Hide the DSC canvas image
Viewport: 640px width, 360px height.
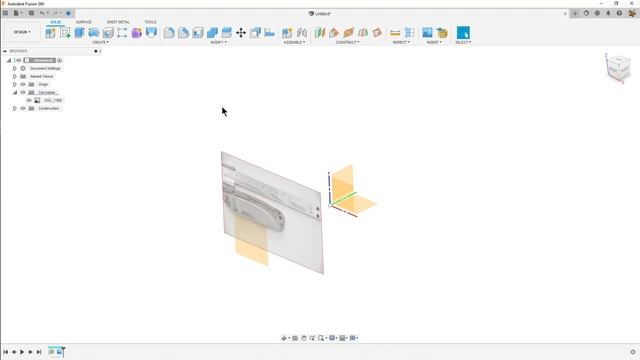coord(29,100)
